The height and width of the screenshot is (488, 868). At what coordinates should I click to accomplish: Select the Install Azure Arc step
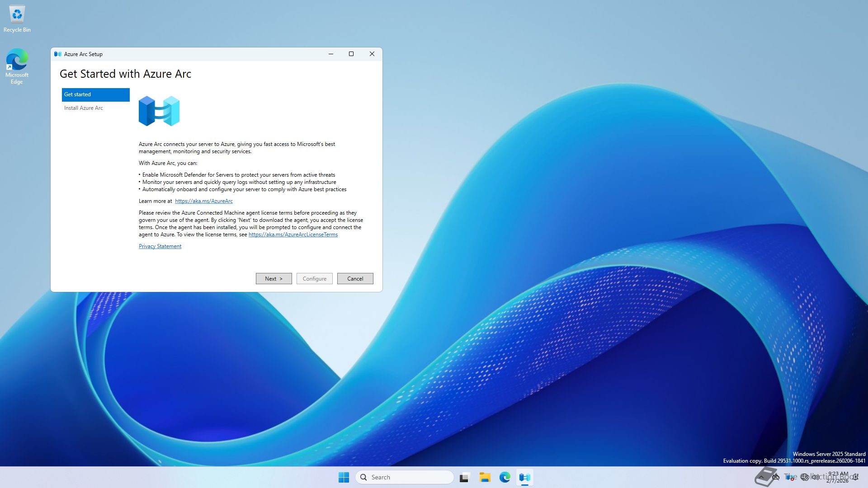(84, 108)
